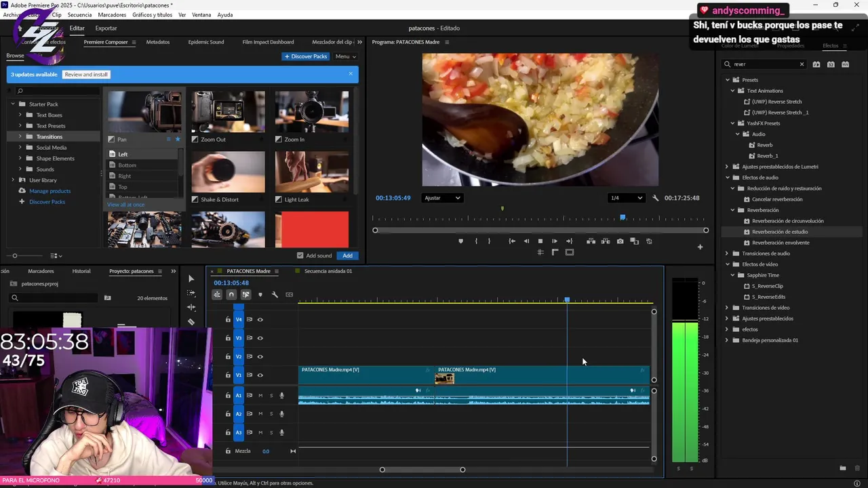Go to In point in Program monitor
The width and height of the screenshot is (868, 488).
[x=512, y=241]
